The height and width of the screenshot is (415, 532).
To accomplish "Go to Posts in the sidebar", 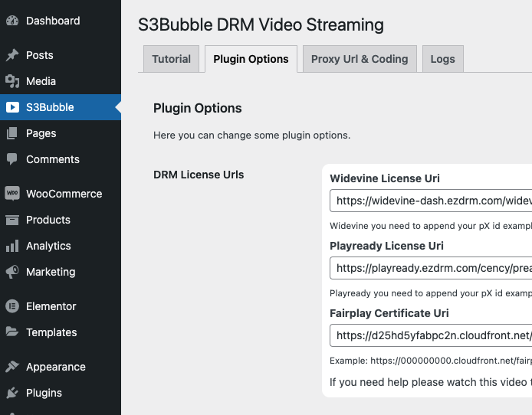I will pyautogui.click(x=61, y=55).
